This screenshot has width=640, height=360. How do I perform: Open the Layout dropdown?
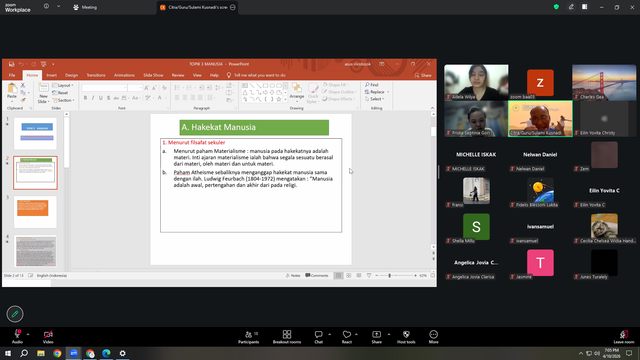(x=63, y=85)
